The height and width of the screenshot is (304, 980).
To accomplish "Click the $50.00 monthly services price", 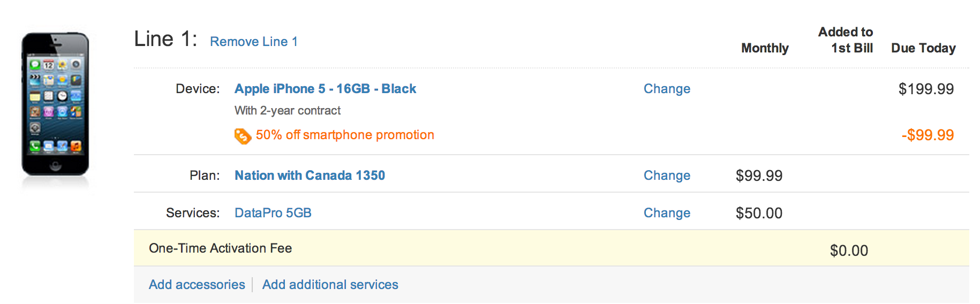I will tap(759, 213).
